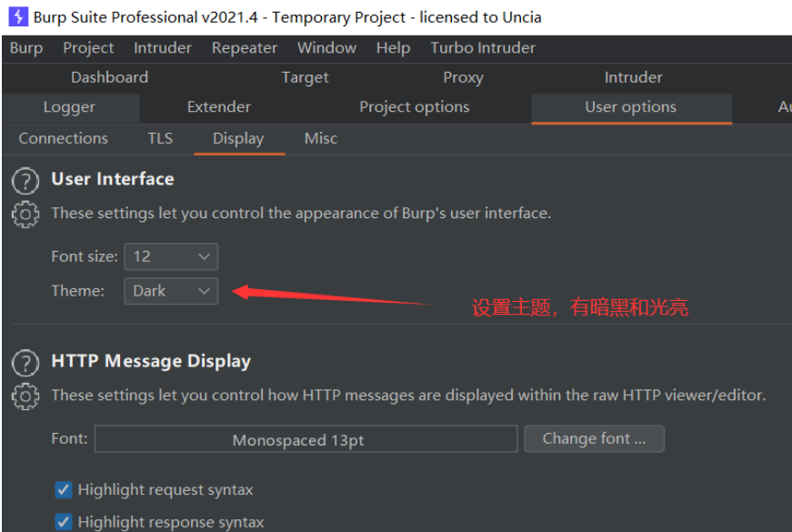Open the Project menu

point(88,48)
